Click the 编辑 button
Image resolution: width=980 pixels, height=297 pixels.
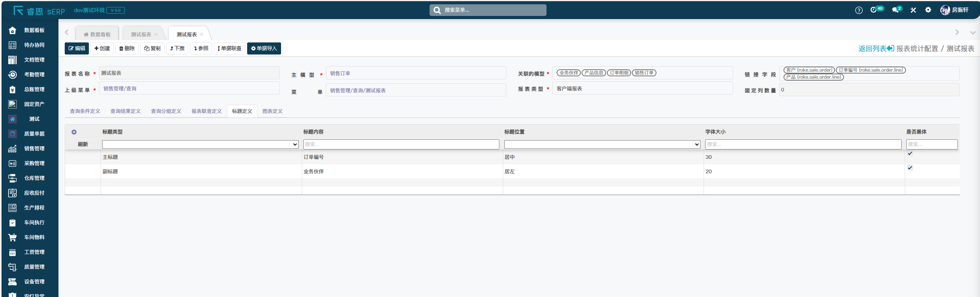[x=77, y=49]
